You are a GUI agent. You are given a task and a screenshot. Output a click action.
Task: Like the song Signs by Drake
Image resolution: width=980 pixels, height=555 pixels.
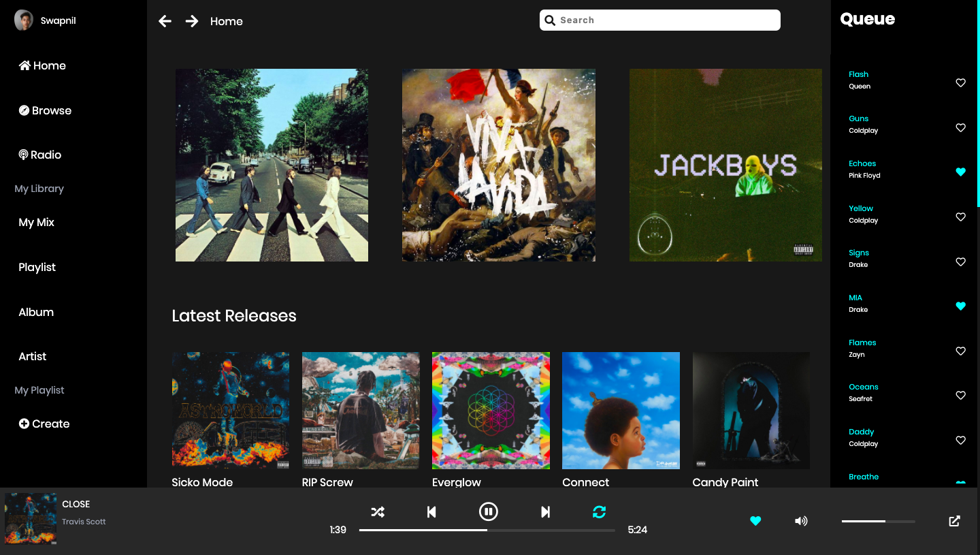point(961,261)
